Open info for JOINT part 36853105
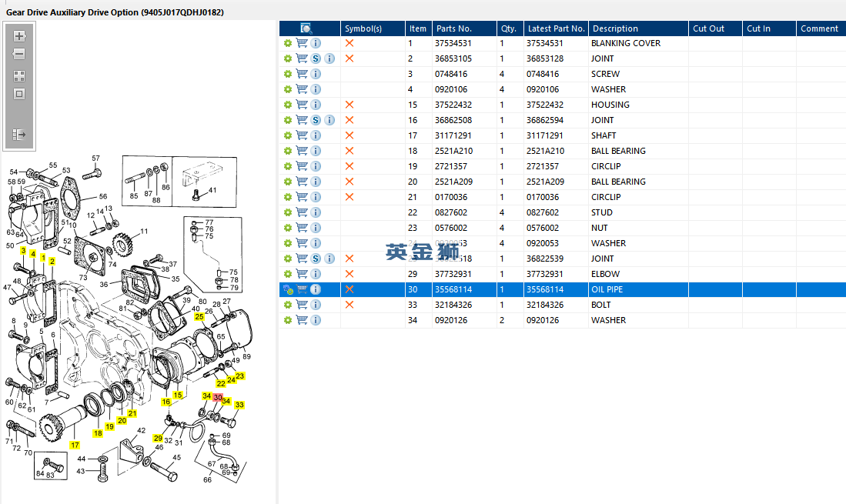Image resolution: width=846 pixels, height=504 pixels. click(329, 58)
